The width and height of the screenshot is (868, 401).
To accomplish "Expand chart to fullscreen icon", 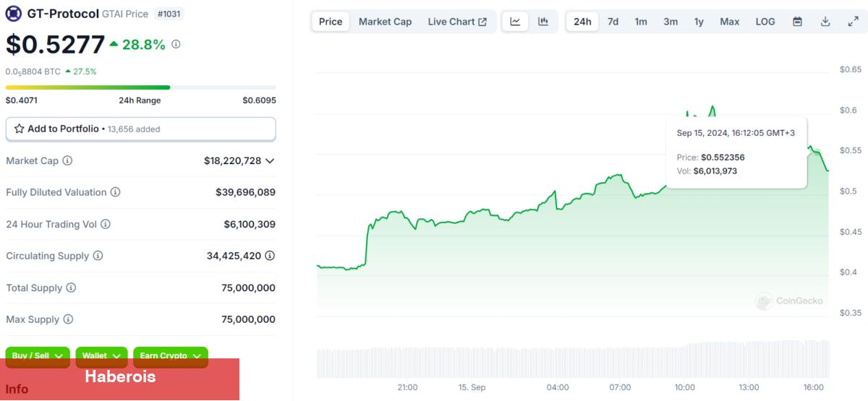I will pos(853,22).
